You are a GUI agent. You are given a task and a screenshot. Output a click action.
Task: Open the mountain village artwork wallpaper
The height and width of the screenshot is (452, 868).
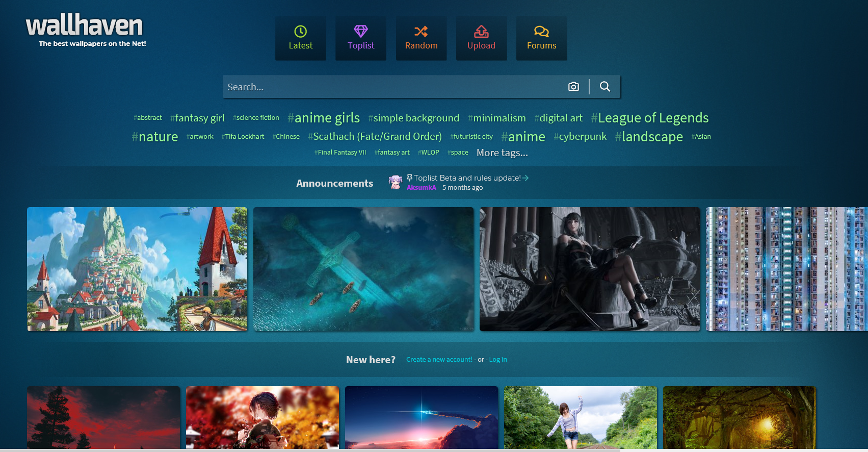(x=137, y=269)
